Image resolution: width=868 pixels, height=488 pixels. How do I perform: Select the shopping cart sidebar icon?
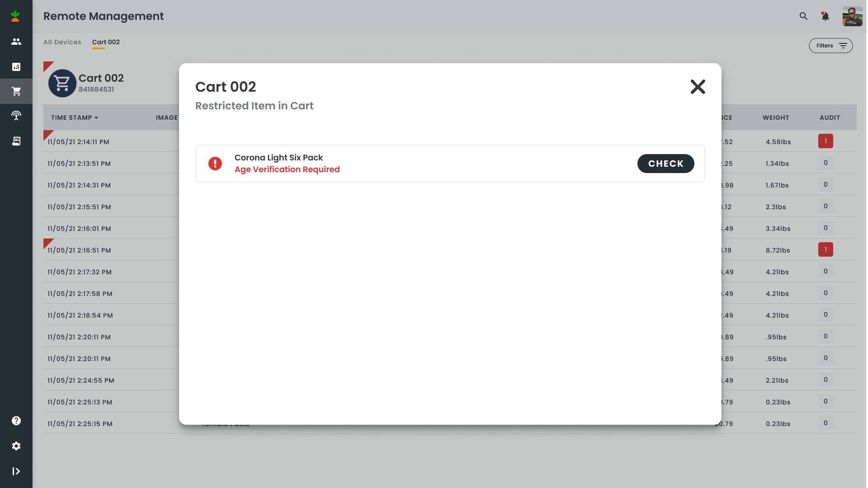pos(16,91)
